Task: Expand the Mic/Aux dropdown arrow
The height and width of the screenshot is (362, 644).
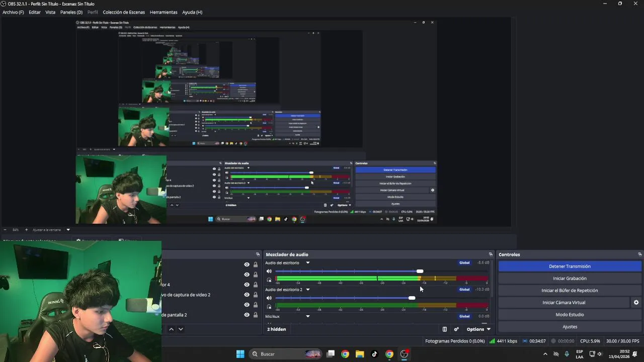Action: click(x=307, y=316)
